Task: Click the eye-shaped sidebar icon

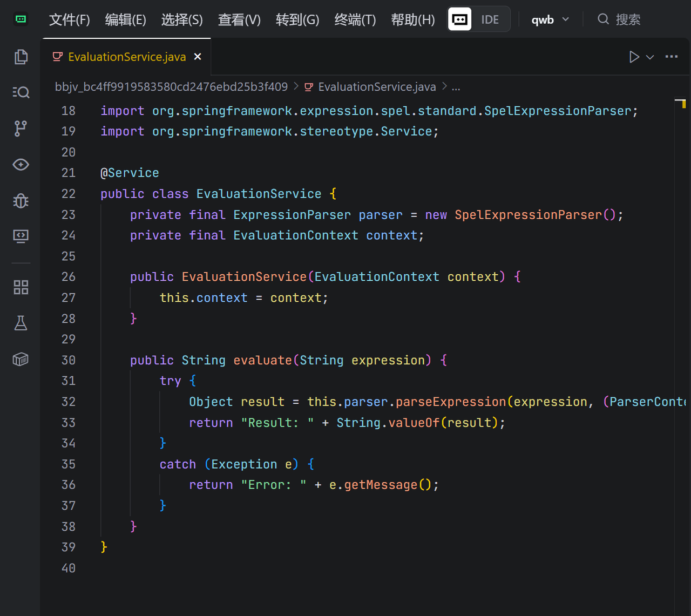Action: tap(21, 165)
